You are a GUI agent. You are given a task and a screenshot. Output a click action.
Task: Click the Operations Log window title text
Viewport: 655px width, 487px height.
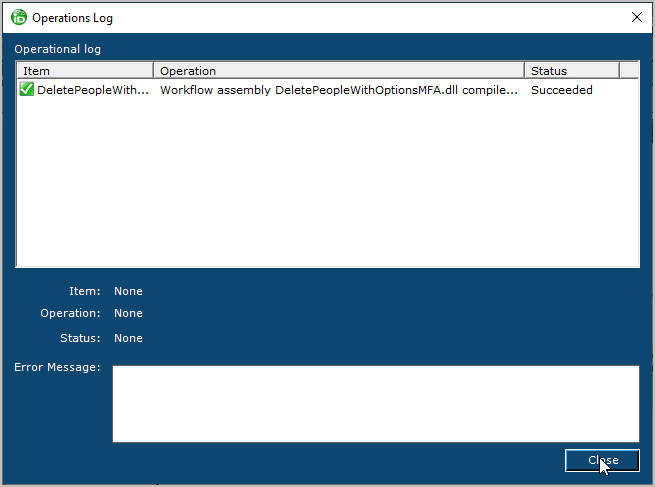[73, 17]
